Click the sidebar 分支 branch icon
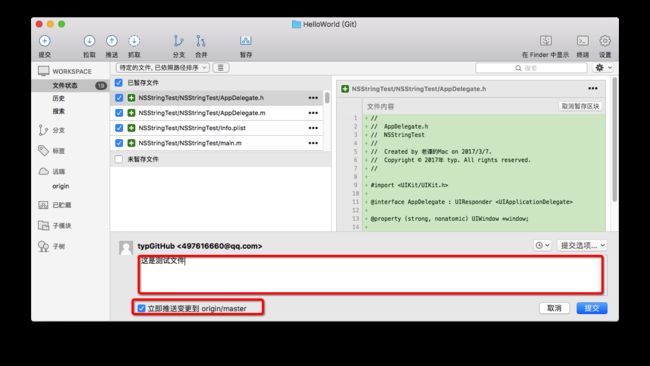 tap(43, 130)
